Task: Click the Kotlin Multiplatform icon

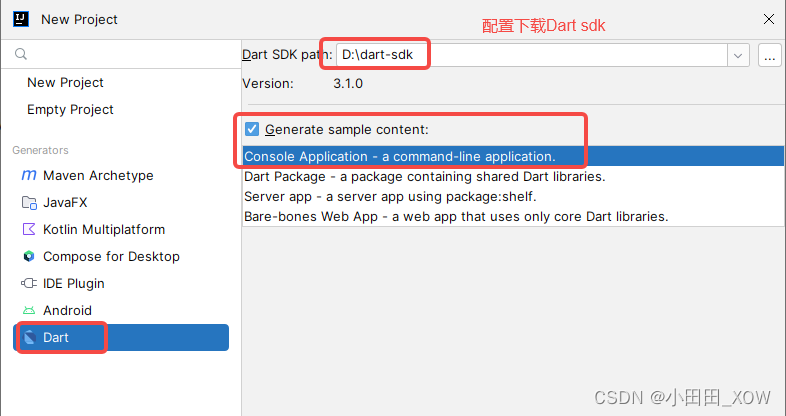Action: [29, 230]
